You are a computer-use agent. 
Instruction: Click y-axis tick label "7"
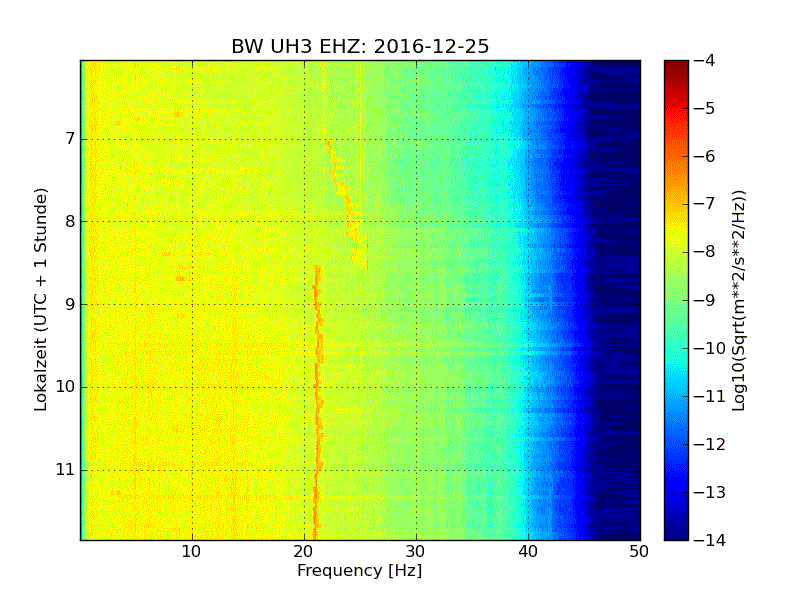tap(70, 139)
